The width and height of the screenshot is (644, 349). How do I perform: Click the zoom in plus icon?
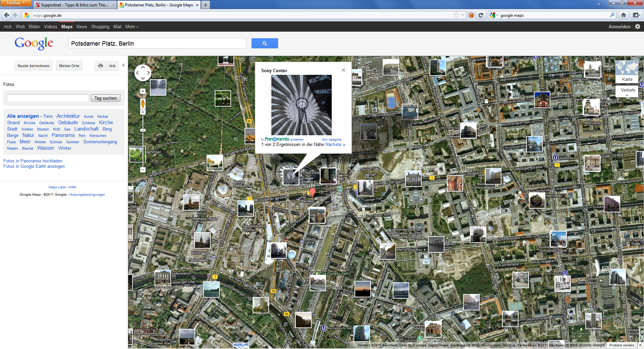pyautogui.click(x=143, y=112)
